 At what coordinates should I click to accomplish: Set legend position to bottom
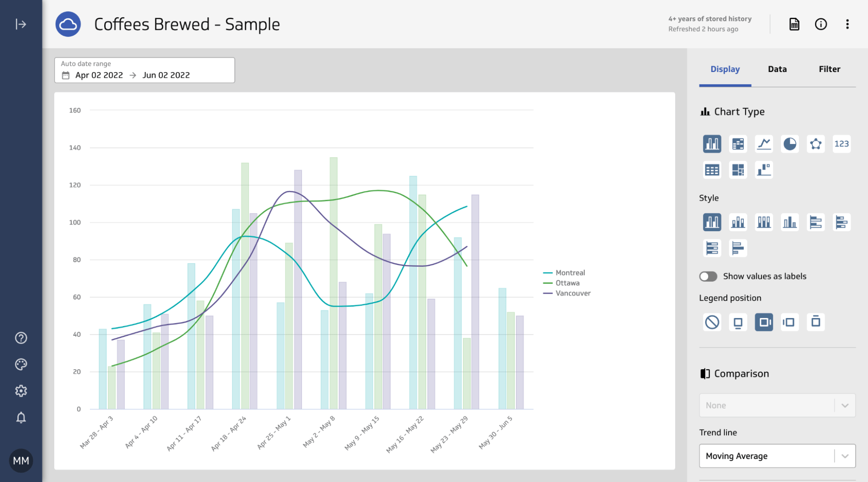point(738,322)
